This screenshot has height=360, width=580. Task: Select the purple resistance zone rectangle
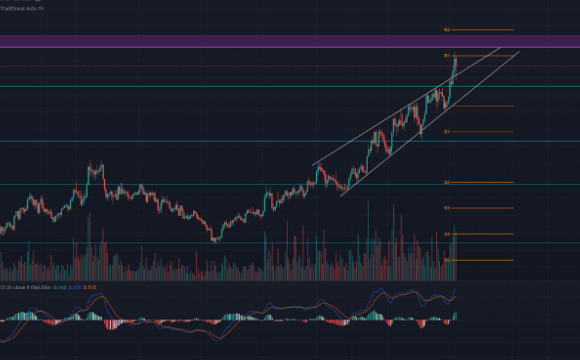[x=290, y=41]
